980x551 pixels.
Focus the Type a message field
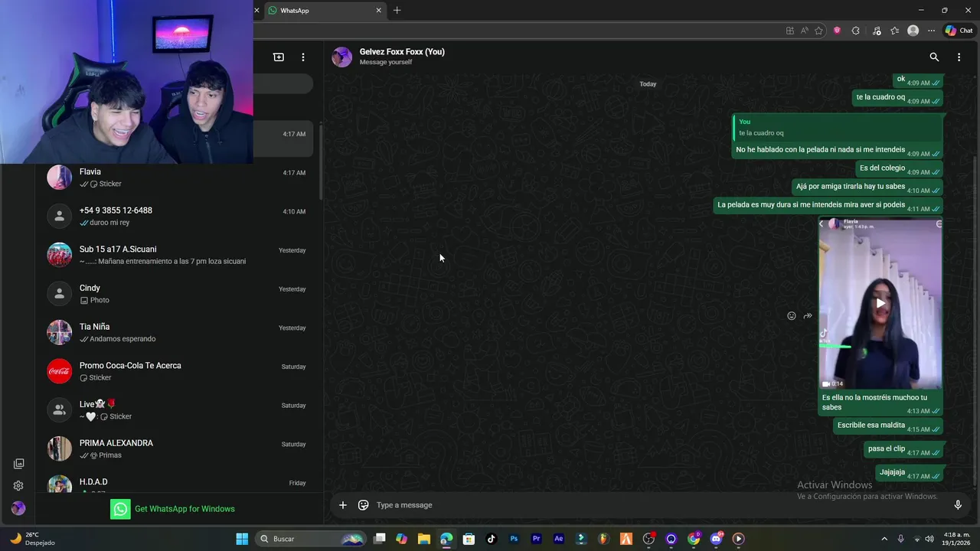pos(658,505)
